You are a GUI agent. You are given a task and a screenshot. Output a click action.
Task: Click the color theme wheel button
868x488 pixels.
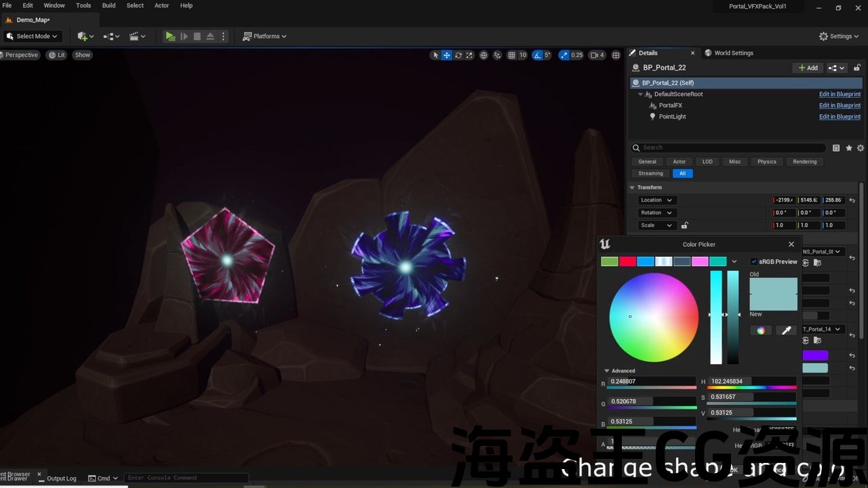pyautogui.click(x=761, y=331)
